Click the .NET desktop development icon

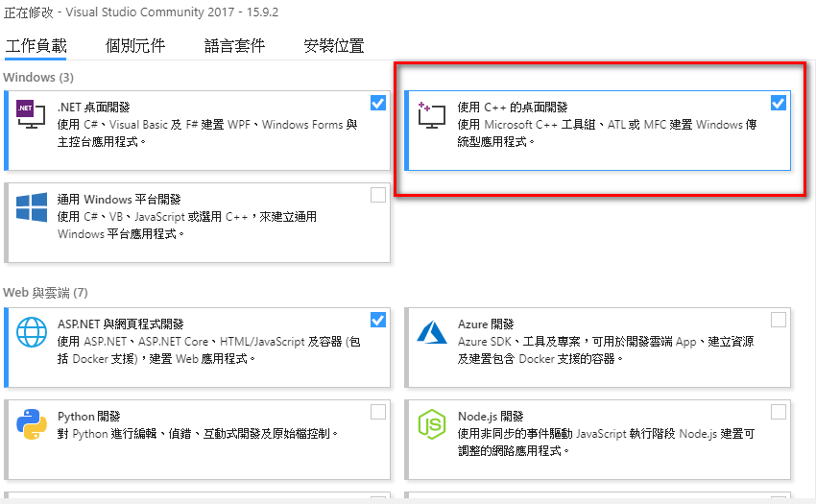pos(31,114)
